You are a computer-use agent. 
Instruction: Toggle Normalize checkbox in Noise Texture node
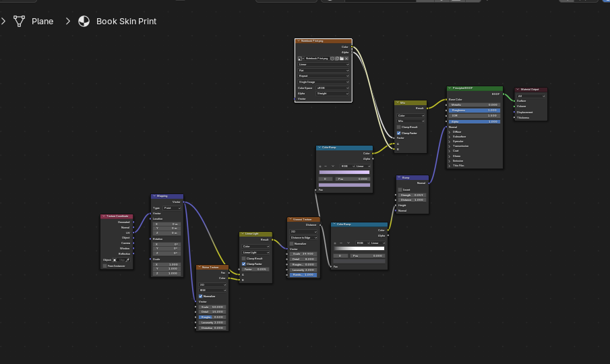click(x=200, y=296)
